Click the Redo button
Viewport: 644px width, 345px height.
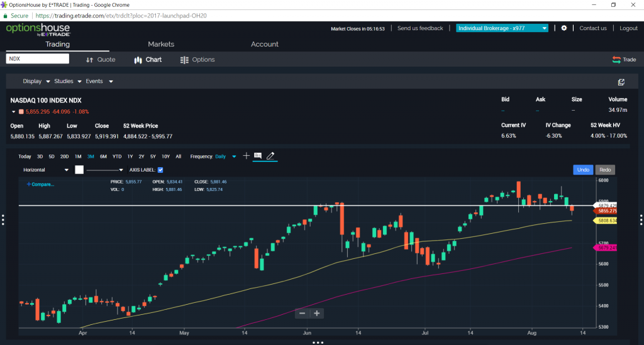[x=605, y=170]
